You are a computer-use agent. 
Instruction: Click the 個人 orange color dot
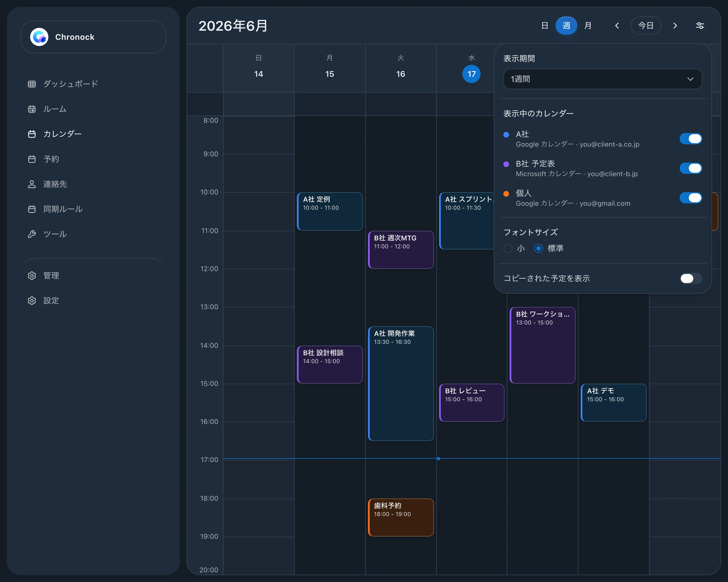[x=506, y=194]
